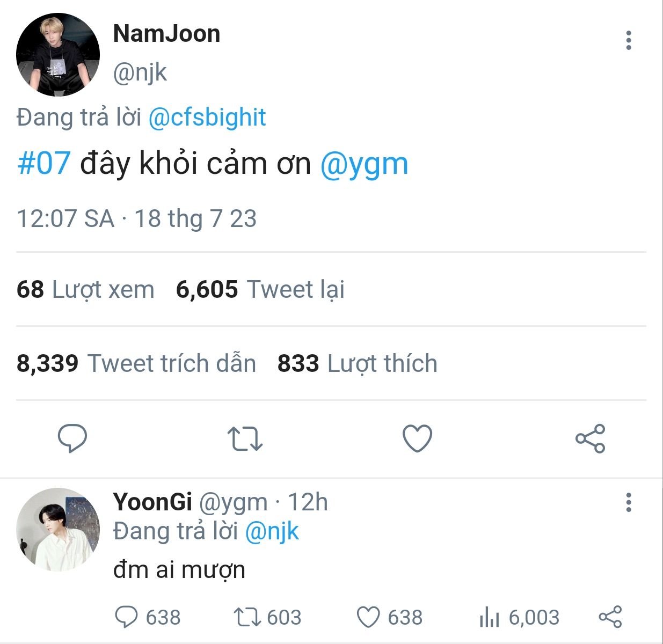Reply to YoonGi's comment using its reply icon

[x=127, y=617]
